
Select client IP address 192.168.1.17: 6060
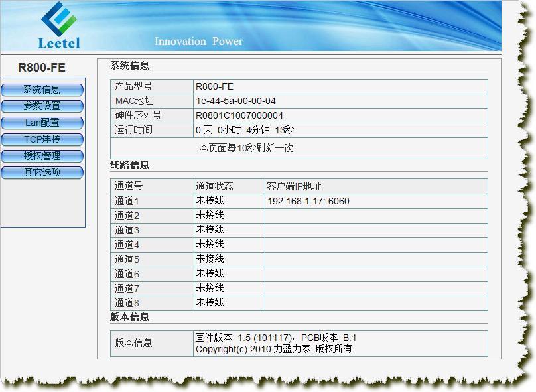pyautogui.click(x=308, y=201)
